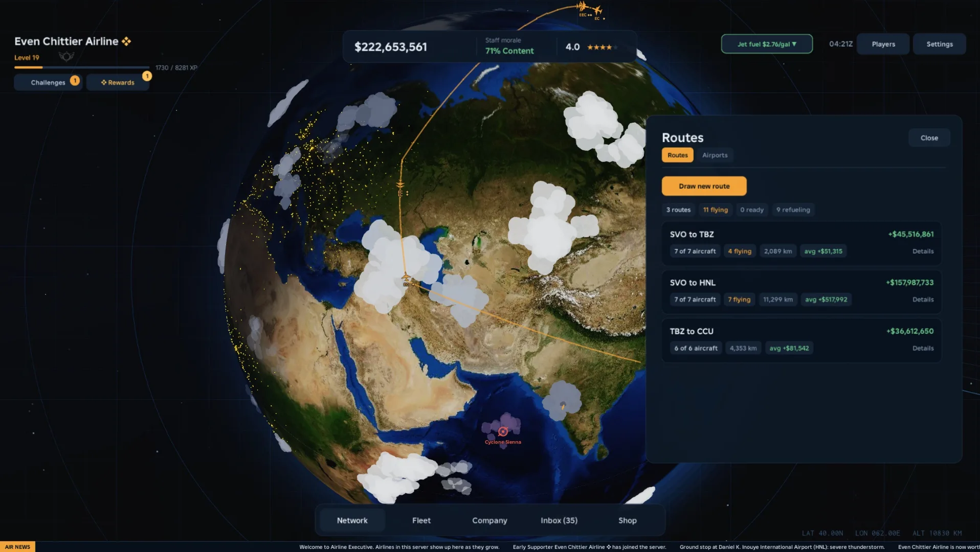
Task: Open the Players list
Action: tap(883, 44)
